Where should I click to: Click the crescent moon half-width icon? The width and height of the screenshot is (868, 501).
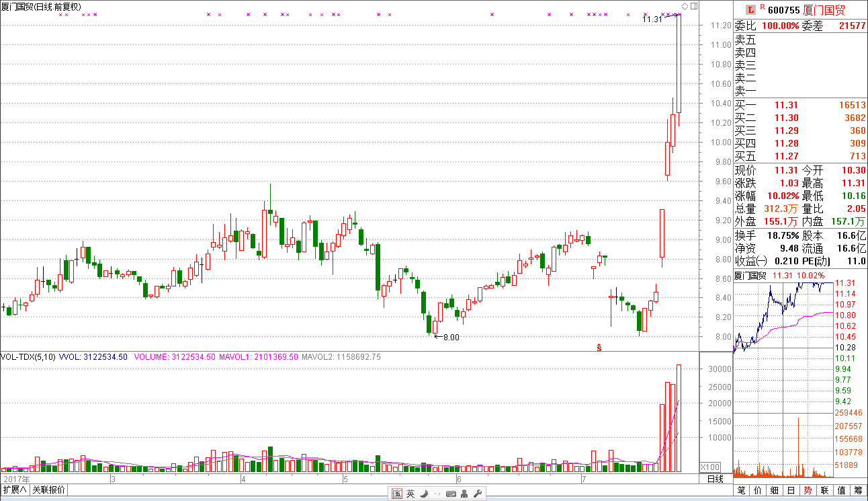424,494
